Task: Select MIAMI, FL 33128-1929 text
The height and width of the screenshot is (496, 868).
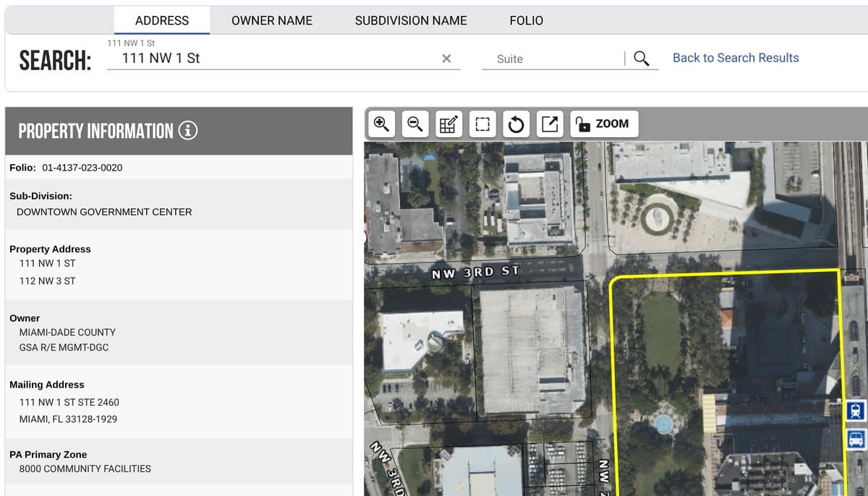Action: (68, 419)
